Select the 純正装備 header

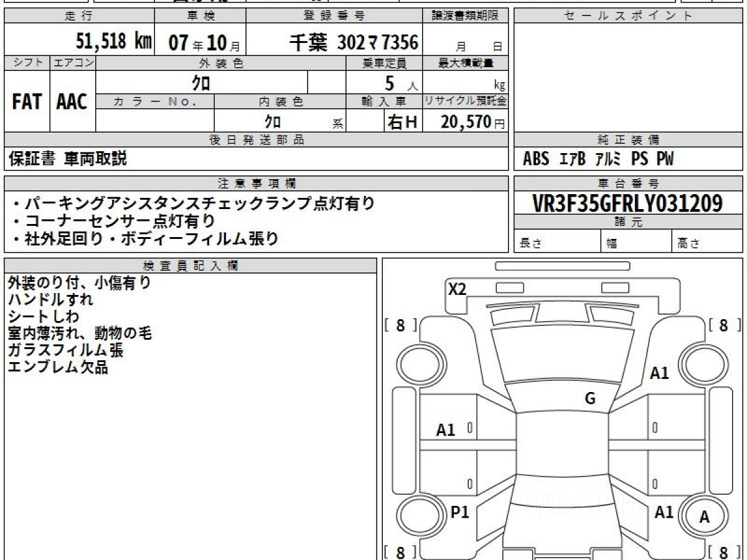tap(628, 140)
